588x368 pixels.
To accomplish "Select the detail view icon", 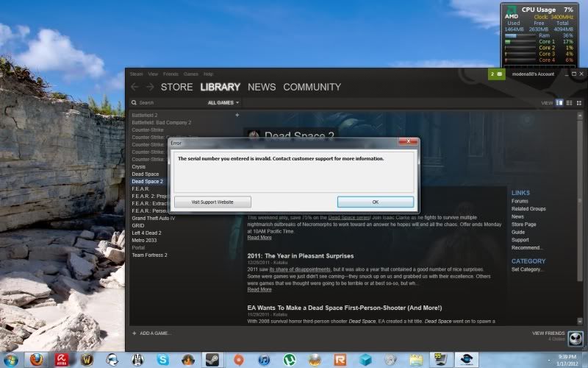I will pos(559,103).
